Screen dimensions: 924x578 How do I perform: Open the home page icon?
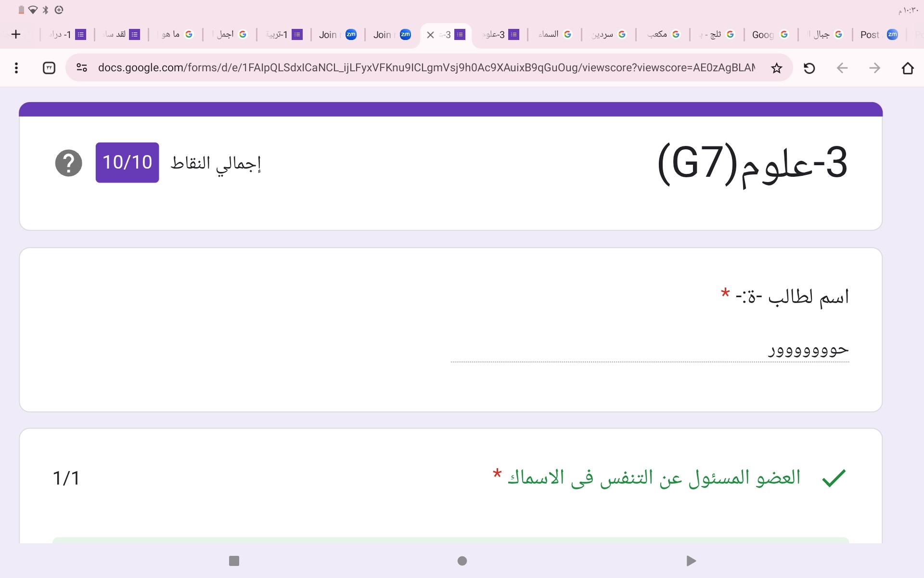click(x=907, y=68)
